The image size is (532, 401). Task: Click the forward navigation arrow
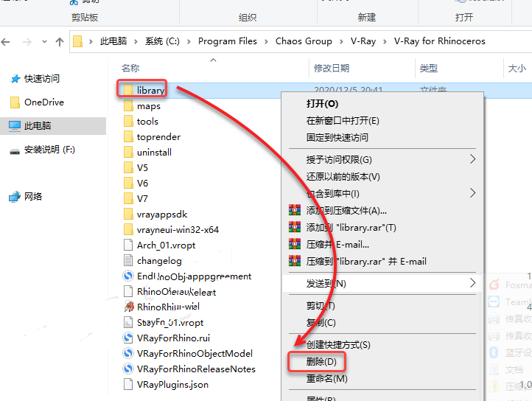coord(27,42)
